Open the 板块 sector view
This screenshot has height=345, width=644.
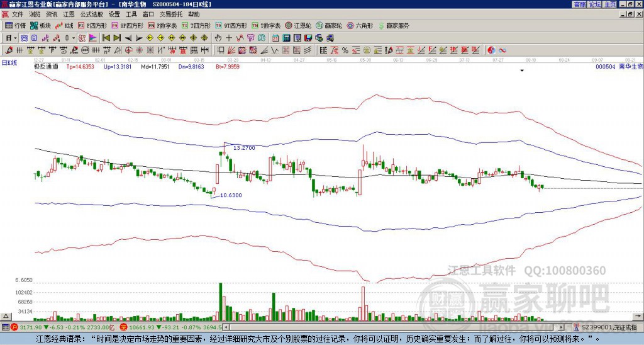[x=40, y=25]
